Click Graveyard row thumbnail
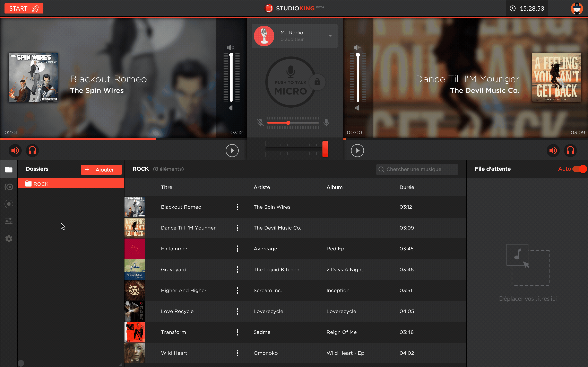 (x=135, y=270)
